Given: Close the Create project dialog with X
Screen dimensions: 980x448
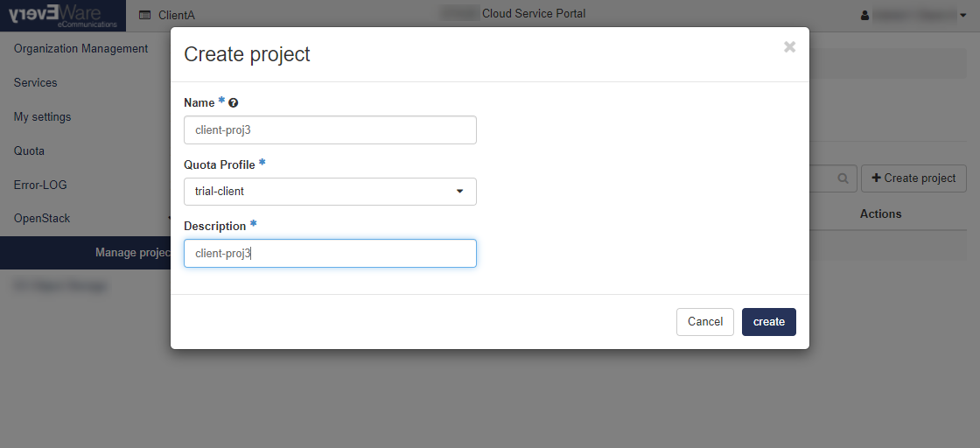Looking at the screenshot, I should 790,47.
